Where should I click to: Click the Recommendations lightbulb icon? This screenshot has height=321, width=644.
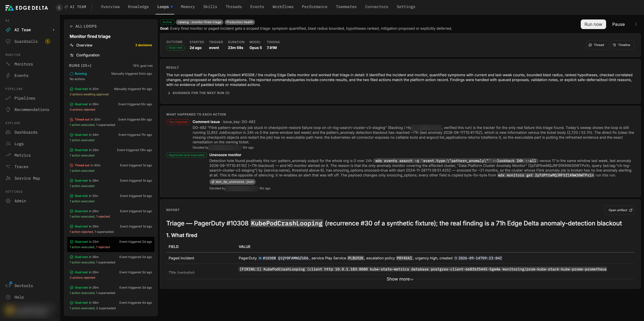pos(8,110)
